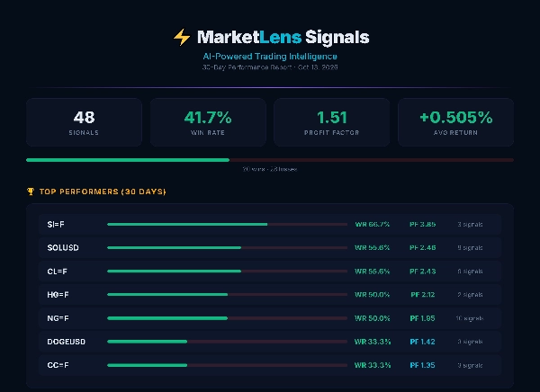Click the SOLUSD win rate bar

pos(228,248)
